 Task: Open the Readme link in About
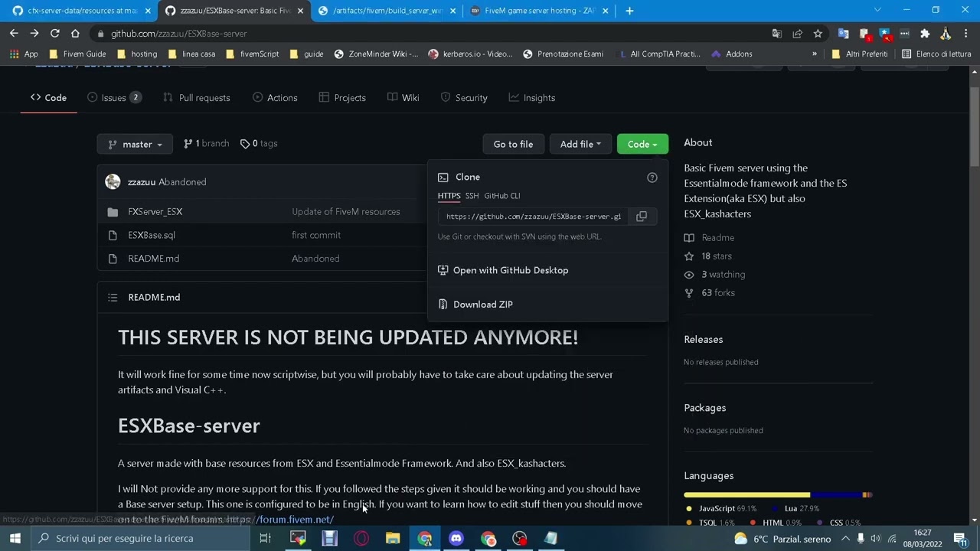point(709,238)
